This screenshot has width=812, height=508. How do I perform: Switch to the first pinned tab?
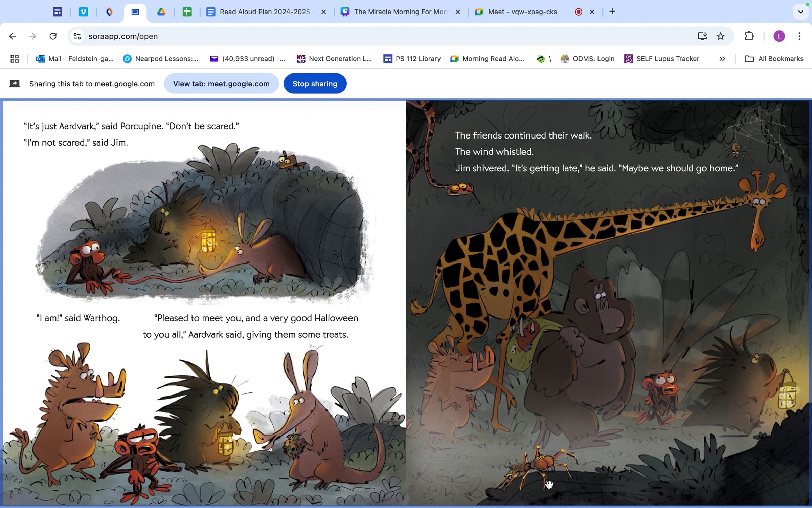tap(58, 12)
